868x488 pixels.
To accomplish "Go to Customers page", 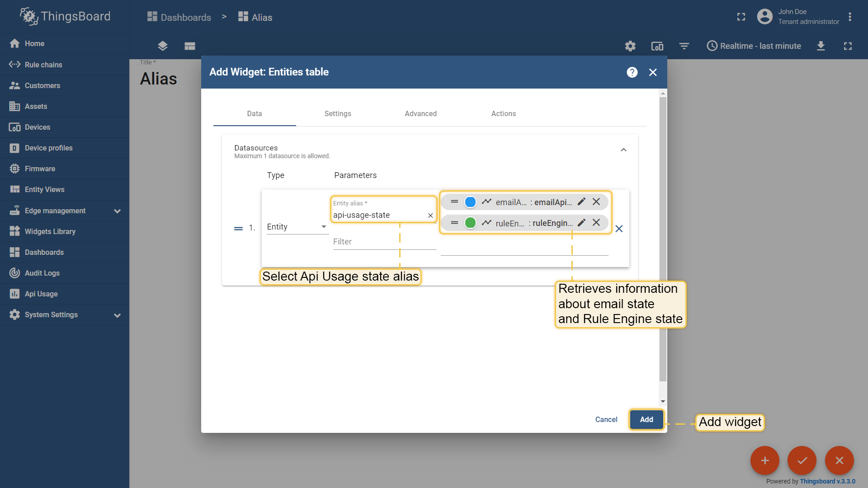I will pos(64,85).
